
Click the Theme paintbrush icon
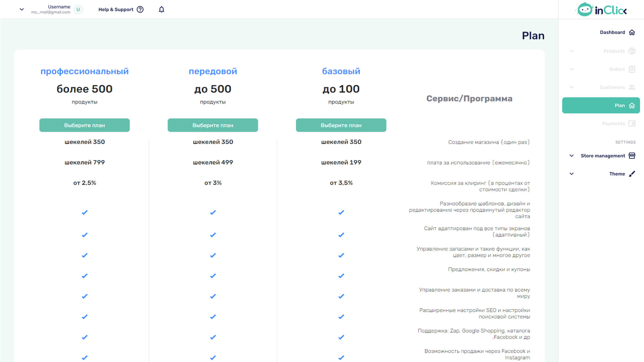[x=632, y=174]
